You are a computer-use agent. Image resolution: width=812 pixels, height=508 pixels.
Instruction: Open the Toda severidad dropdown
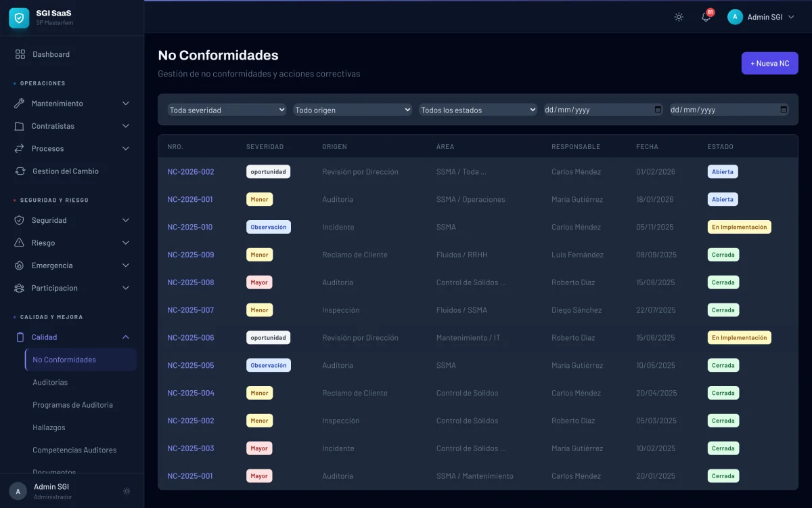point(227,110)
